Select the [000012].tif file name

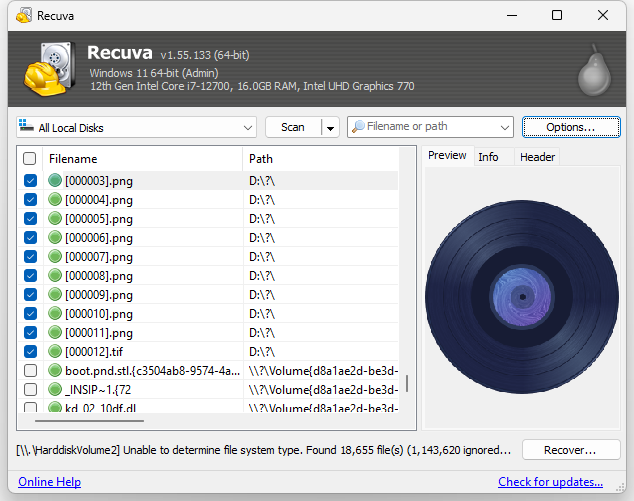pyautogui.click(x=94, y=352)
